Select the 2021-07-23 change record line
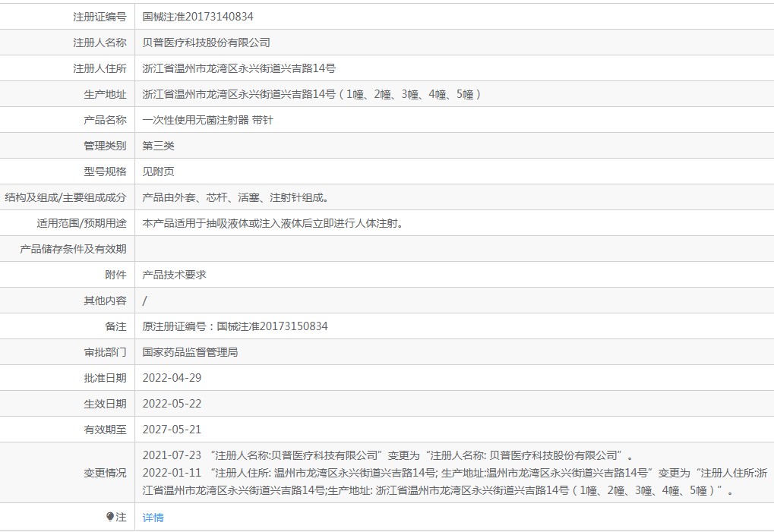This screenshot has width=774, height=532. tap(388, 455)
